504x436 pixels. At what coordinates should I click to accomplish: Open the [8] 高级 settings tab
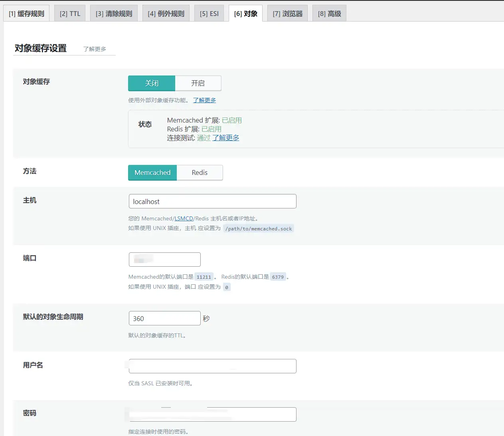coord(329,14)
